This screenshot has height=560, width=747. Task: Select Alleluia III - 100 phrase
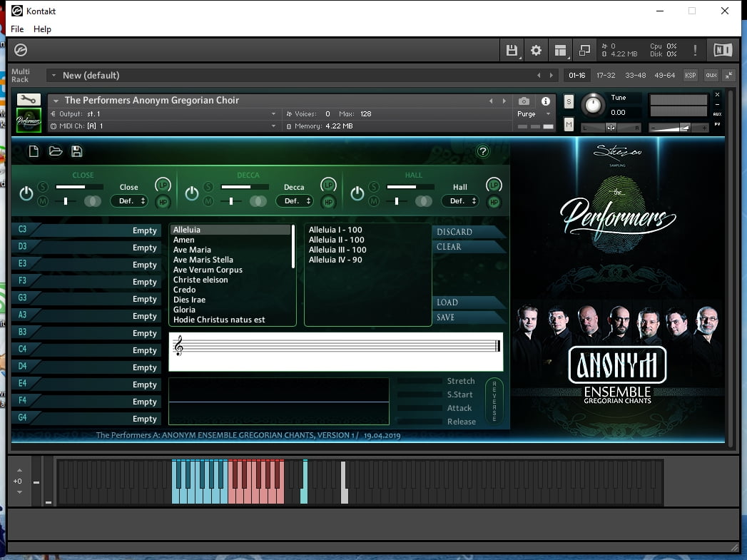click(337, 250)
